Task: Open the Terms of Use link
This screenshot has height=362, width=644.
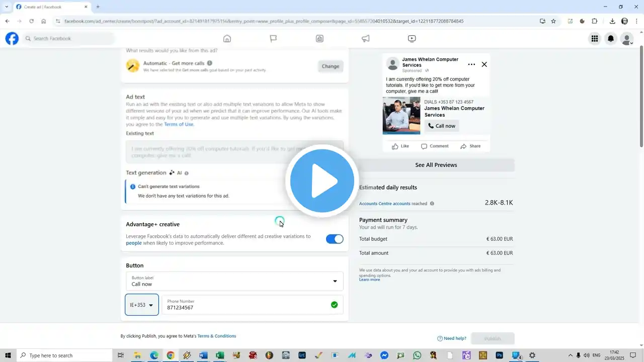Action: (179, 124)
